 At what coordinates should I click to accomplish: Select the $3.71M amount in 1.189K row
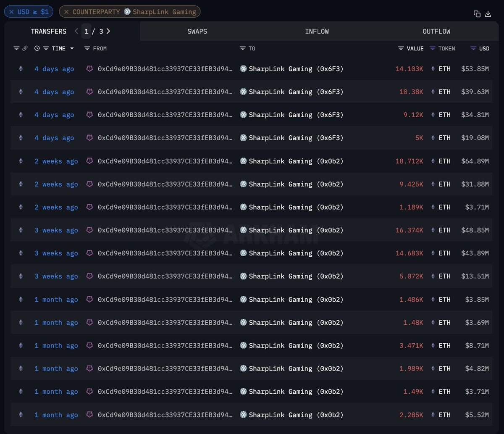pyautogui.click(x=477, y=207)
